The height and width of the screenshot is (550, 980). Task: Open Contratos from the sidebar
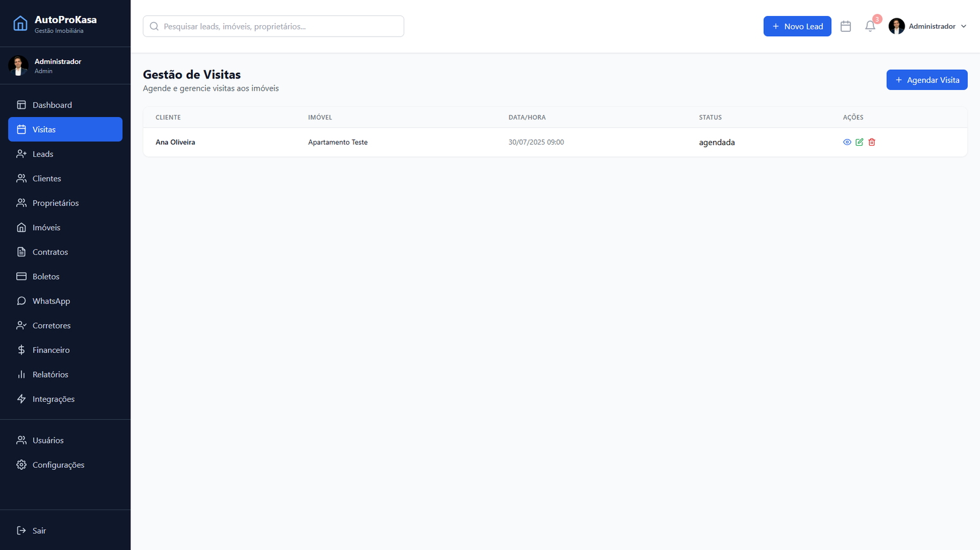(x=50, y=252)
